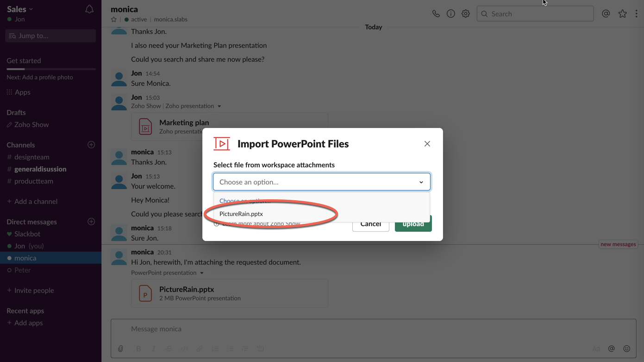Insert a link in composer
This screenshot has width=644, height=362.
click(200, 349)
